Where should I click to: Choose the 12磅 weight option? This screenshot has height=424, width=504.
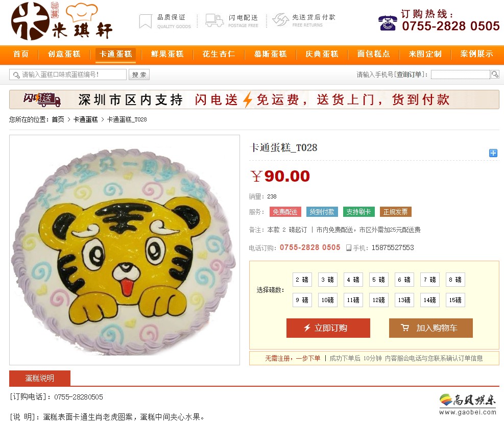pos(379,300)
